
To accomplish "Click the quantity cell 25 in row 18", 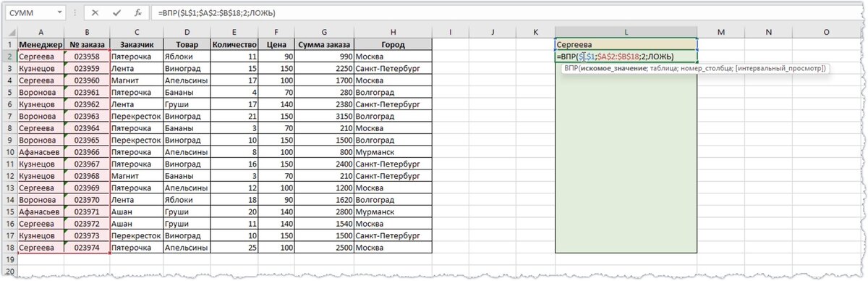I will point(235,248).
